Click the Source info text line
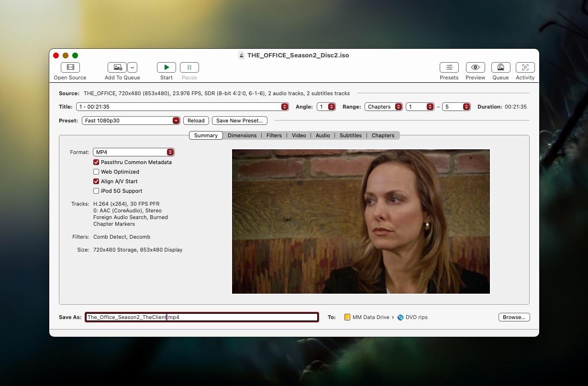This screenshot has height=386, width=588. pyautogui.click(x=217, y=93)
